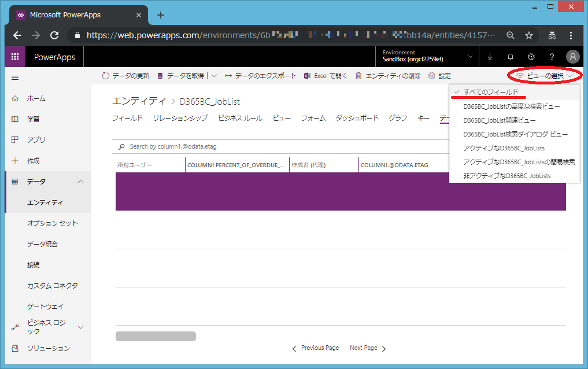Click the アプリ apps icon

click(x=15, y=139)
